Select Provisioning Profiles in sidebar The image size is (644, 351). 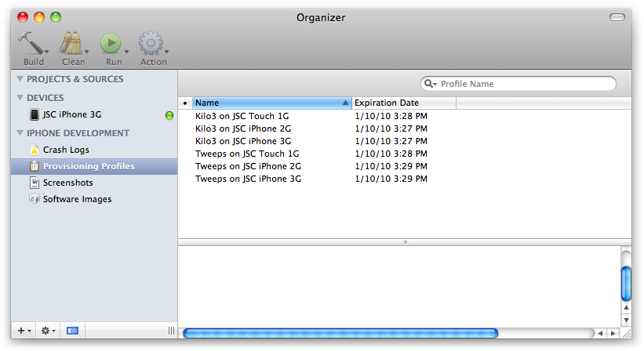pos(88,166)
